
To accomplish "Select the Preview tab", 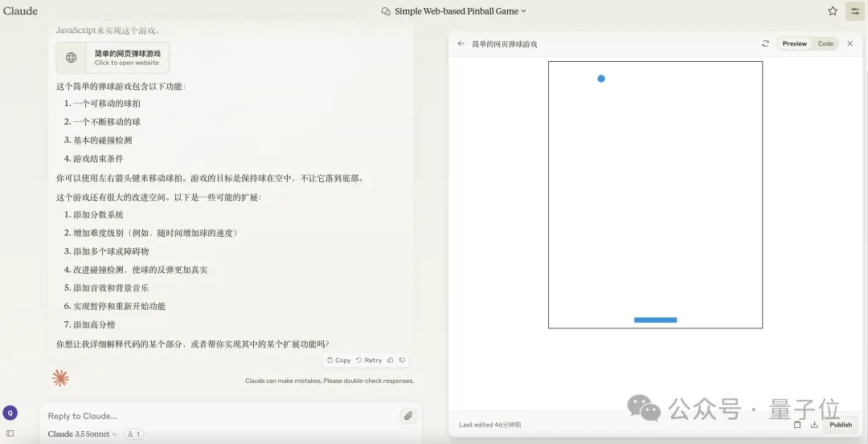I will [x=794, y=43].
